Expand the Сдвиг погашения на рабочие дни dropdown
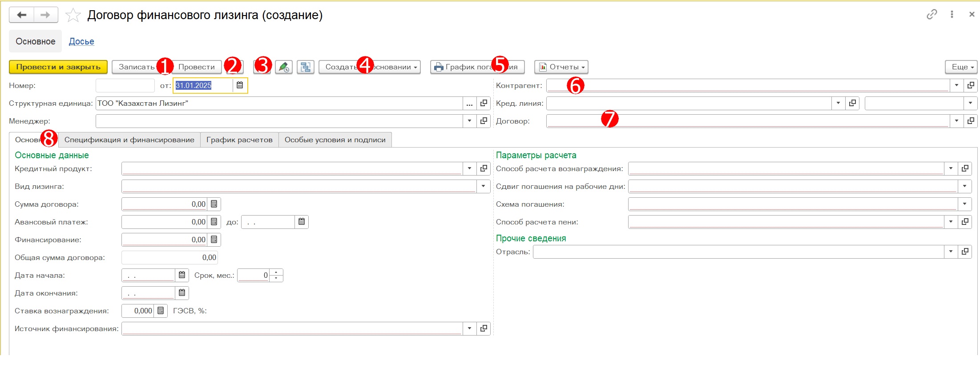 [x=965, y=186]
